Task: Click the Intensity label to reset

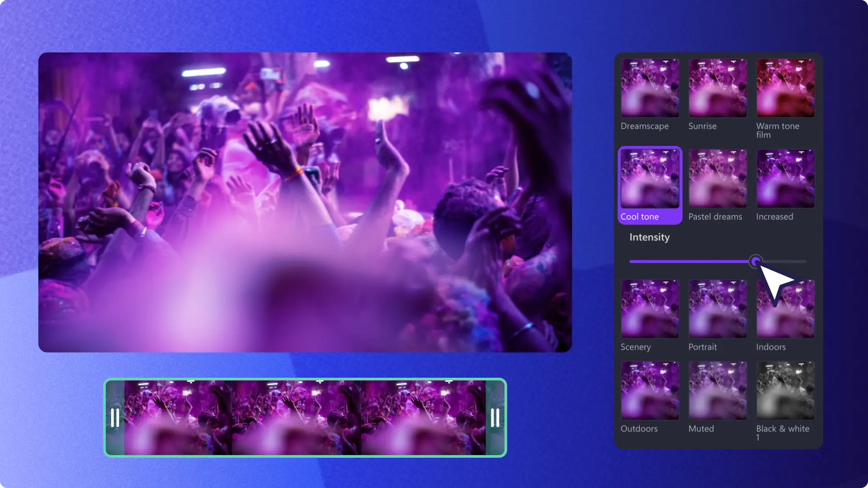Action: click(x=649, y=237)
